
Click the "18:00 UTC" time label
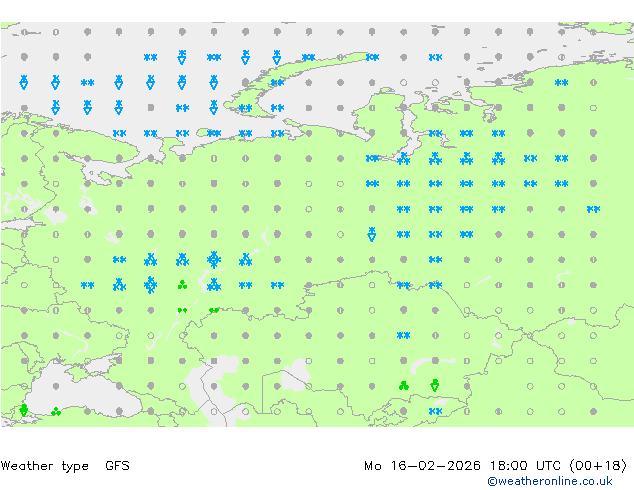coord(525,466)
